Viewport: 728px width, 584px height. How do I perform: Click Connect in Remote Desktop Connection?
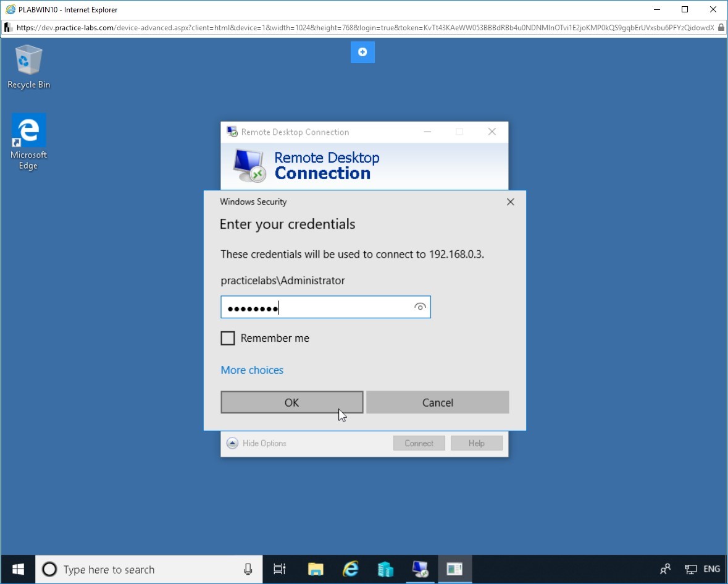click(419, 443)
